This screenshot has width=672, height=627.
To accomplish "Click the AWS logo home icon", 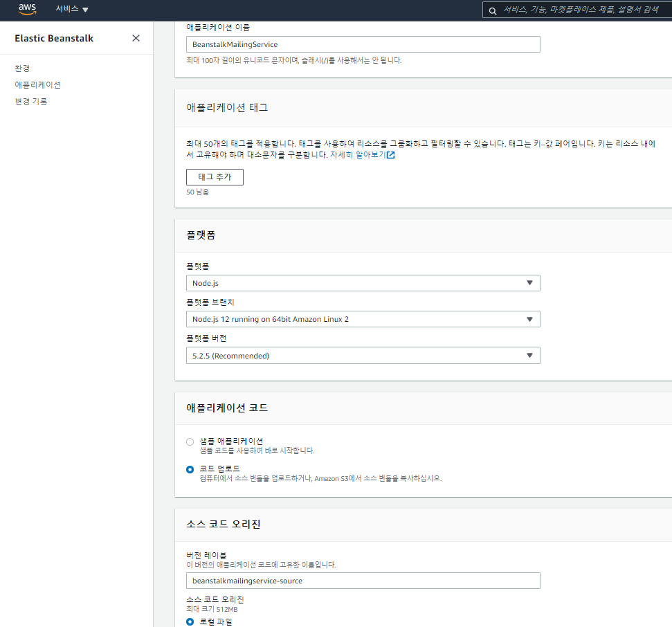I will (x=28, y=9).
